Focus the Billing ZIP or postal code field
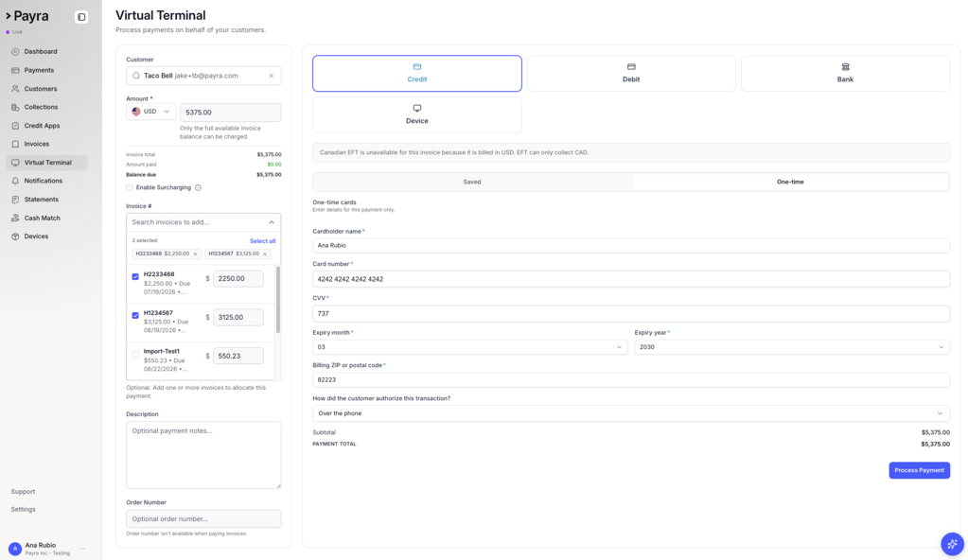968x560 pixels. click(631, 379)
